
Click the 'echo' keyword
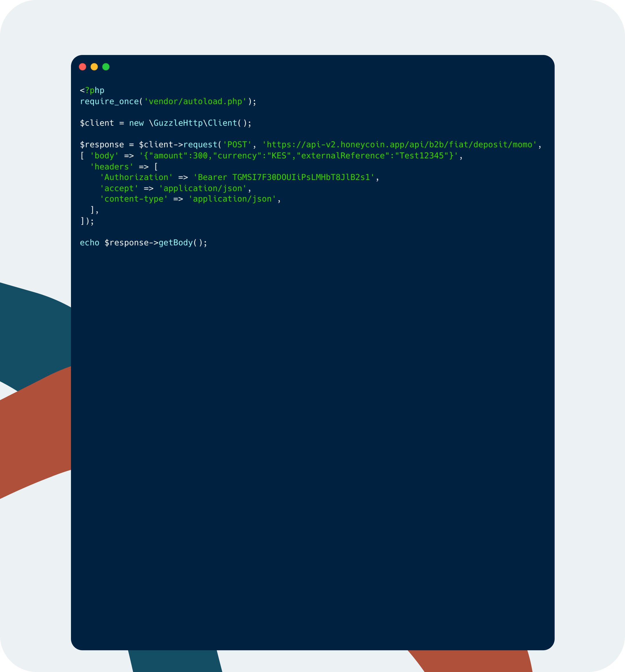[x=90, y=243]
